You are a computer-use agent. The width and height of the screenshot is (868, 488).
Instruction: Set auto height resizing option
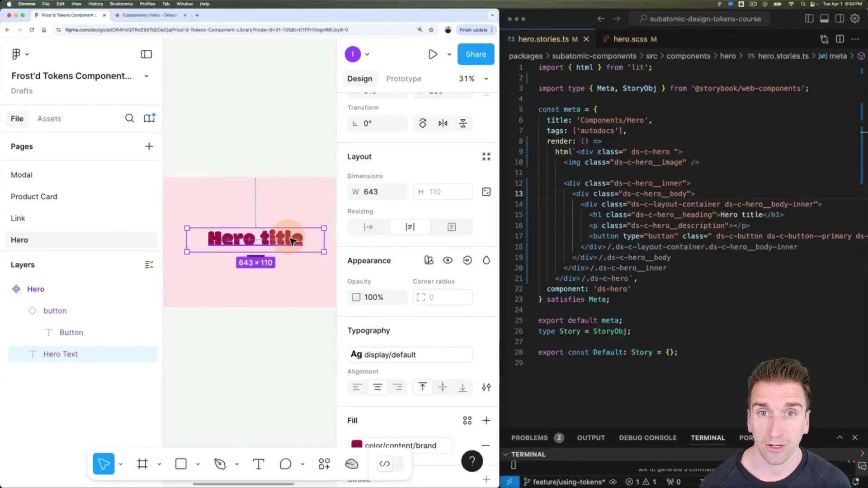(x=410, y=227)
